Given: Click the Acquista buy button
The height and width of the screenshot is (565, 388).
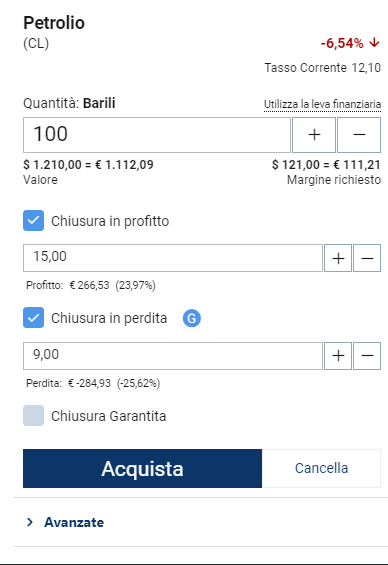Looking at the screenshot, I should pos(142,468).
